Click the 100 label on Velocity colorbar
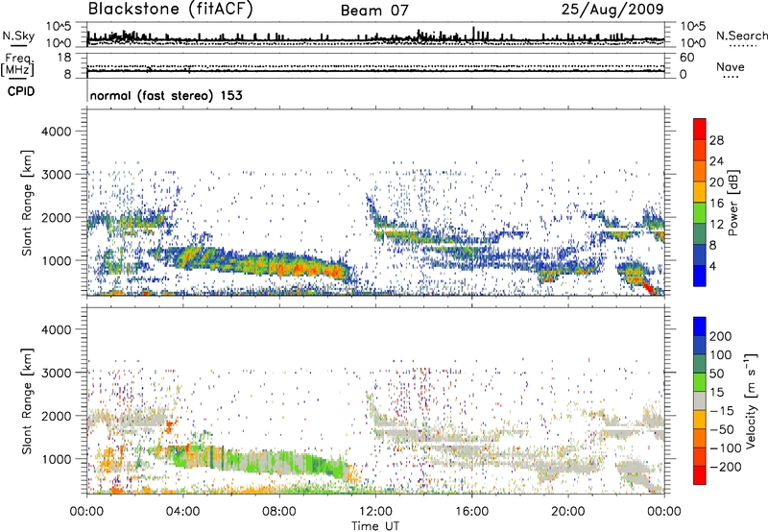Screen dimensions: 768x532 point(721,354)
